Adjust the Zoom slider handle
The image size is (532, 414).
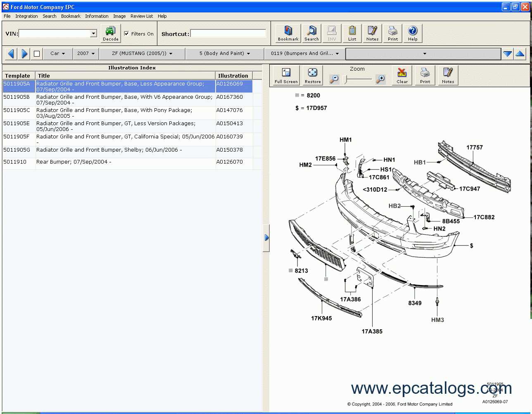click(346, 79)
